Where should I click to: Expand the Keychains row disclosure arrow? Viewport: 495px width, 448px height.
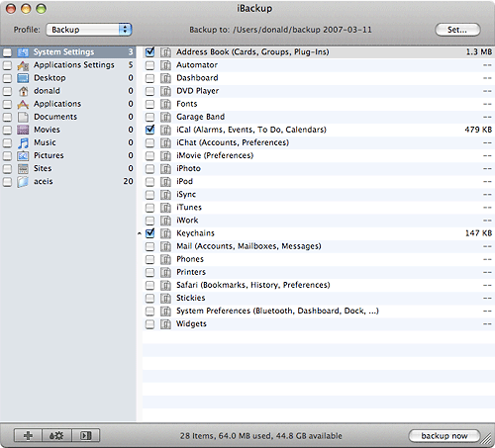coord(140,233)
